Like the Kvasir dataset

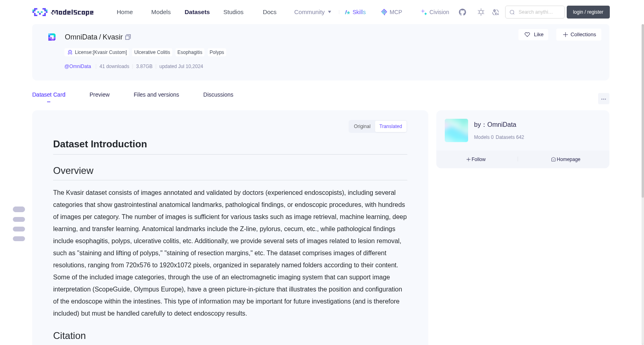tap(533, 35)
